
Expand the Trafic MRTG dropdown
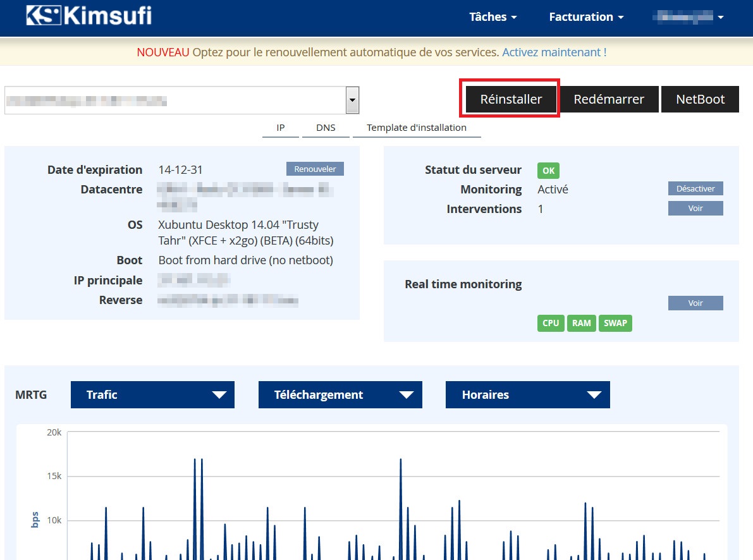pyautogui.click(x=152, y=395)
